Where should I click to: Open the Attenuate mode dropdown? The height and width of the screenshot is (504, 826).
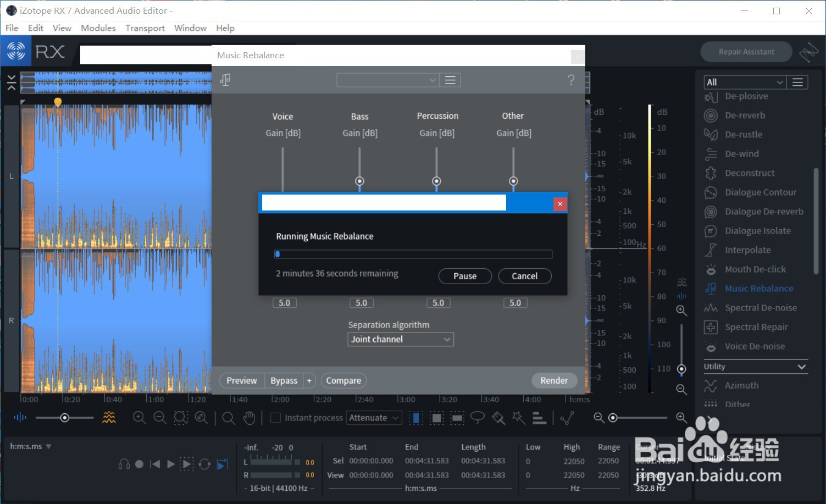[x=374, y=418]
